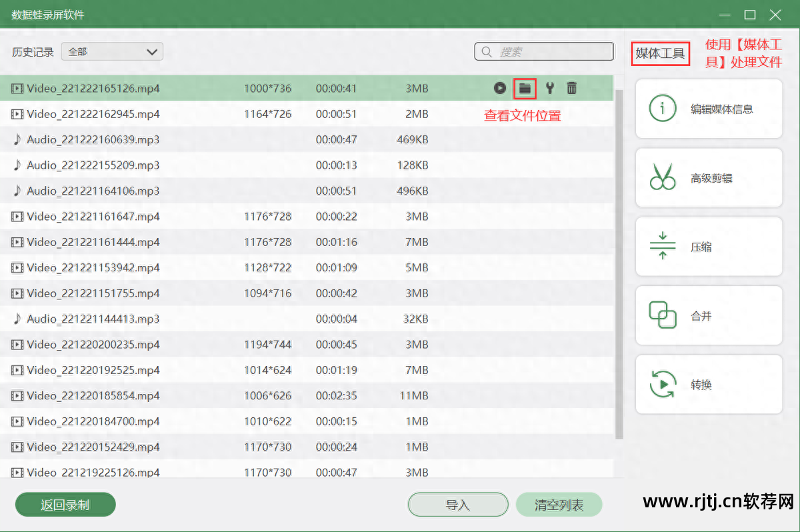Click the 数据蛙录屏软件 window title
Image resolution: width=800 pixels, height=532 pixels.
[x=48, y=15]
